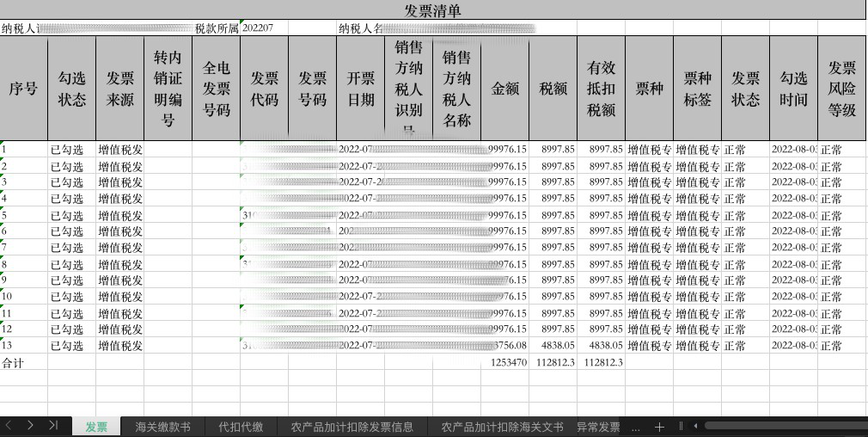Select row 8's 有效抵扣税额 cell 8997.85
The image size is (868, 437).
point(602,264)
